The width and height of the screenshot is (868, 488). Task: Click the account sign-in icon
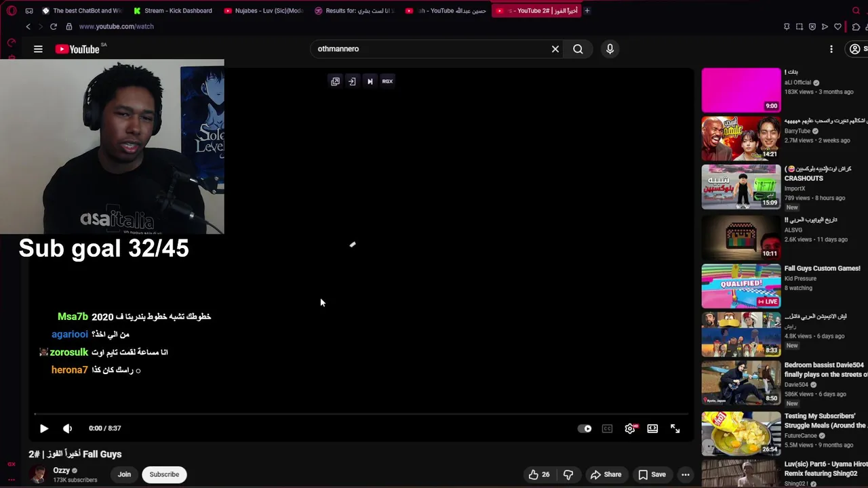pyautogui.click(x=856, y=49)
